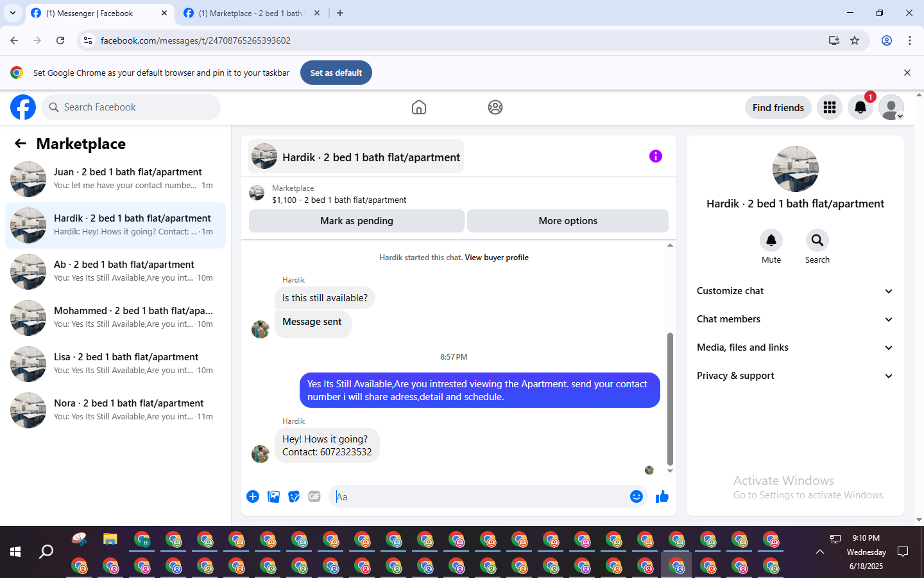
Task: Mute the Hardik chat with bell icon
Action: (x=771, y=240)
